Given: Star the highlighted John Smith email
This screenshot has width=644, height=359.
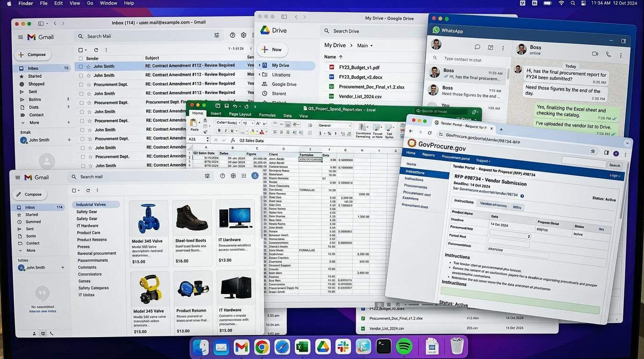Looking at the screenshot, I should click(88, 66).
